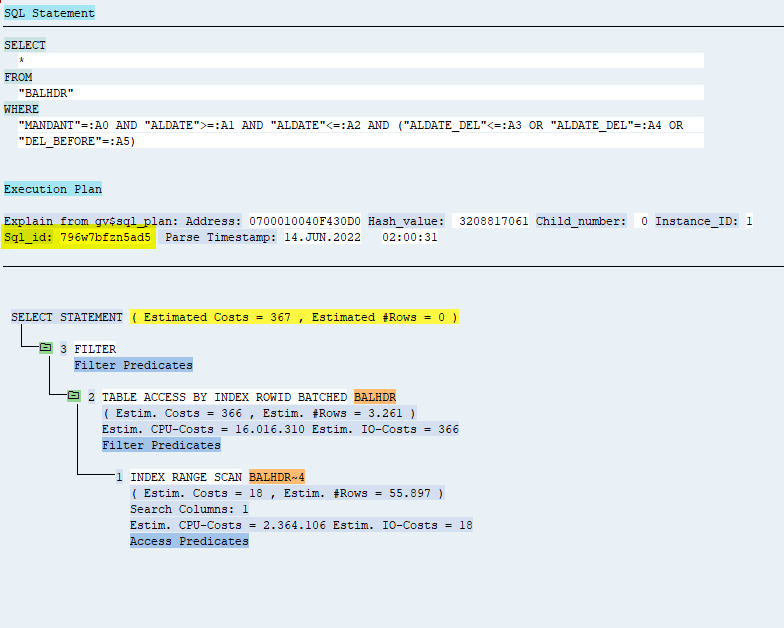Click the Instance_ID value 1
Viewport: 784px width, 628px height.
[749, 221]
